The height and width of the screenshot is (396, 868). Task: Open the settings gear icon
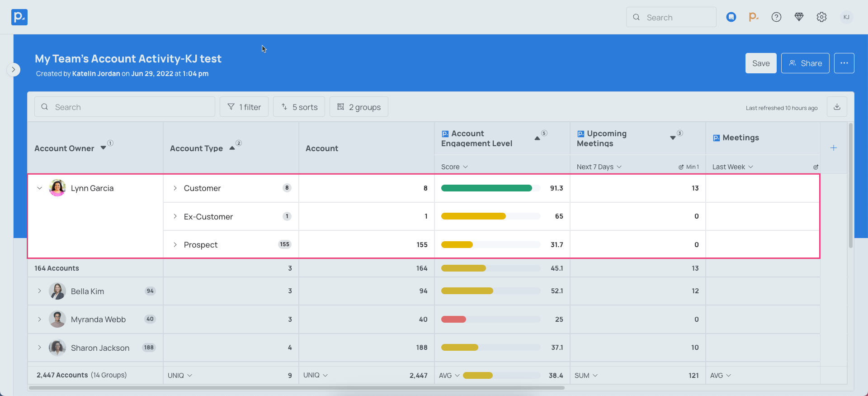pyautogui.click(x=821, y=17)
